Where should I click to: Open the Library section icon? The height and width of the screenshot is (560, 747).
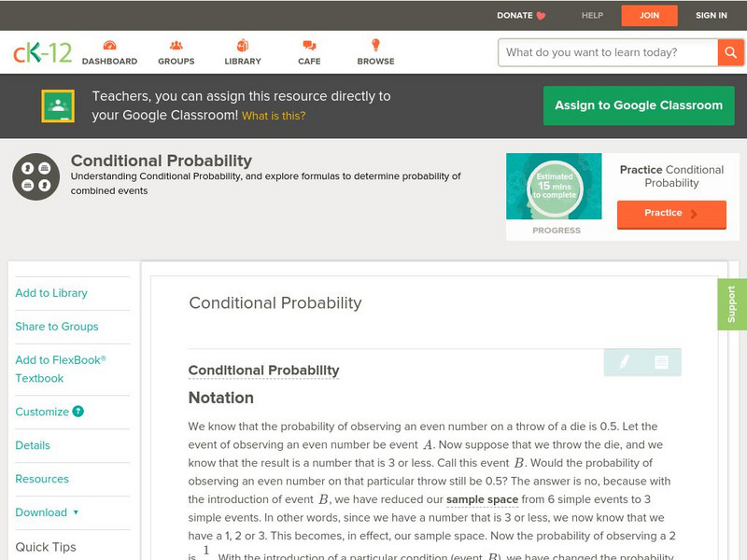pyautogui.click(x=242, y=44)
